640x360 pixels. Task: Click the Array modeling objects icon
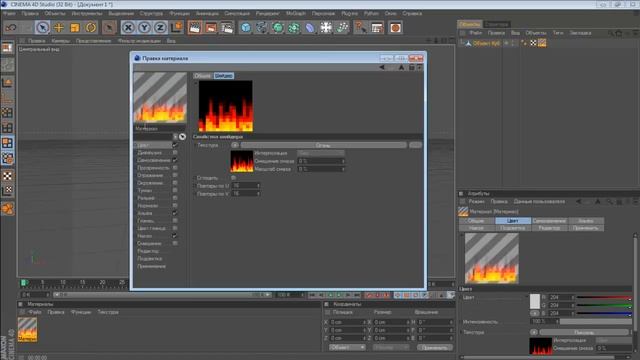294,27
